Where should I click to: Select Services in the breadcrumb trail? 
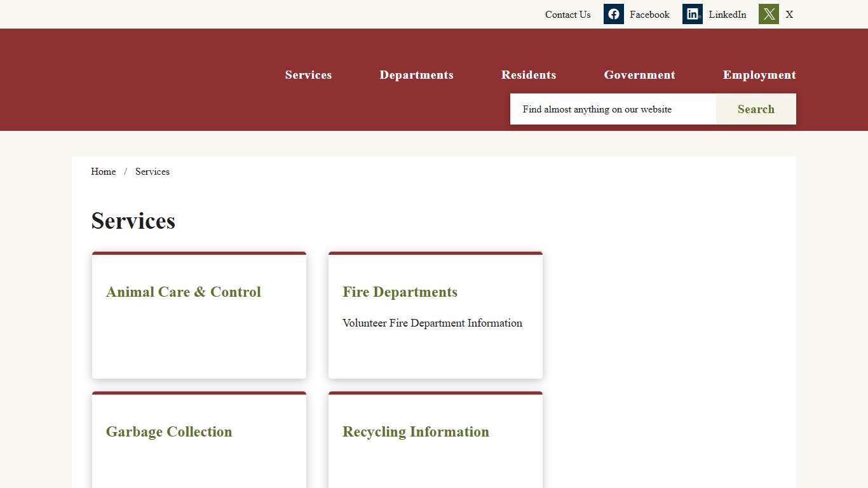[x=153, y=172]
